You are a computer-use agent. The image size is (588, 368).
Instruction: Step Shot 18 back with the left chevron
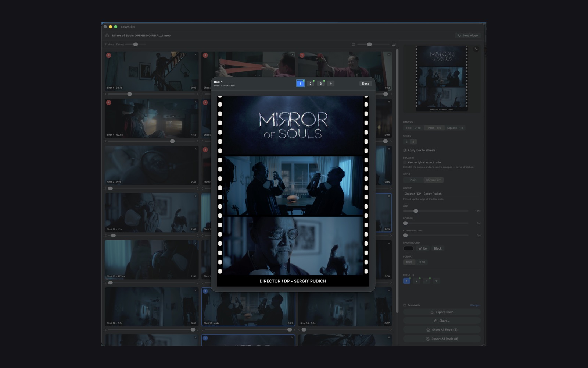coord(299,330)
